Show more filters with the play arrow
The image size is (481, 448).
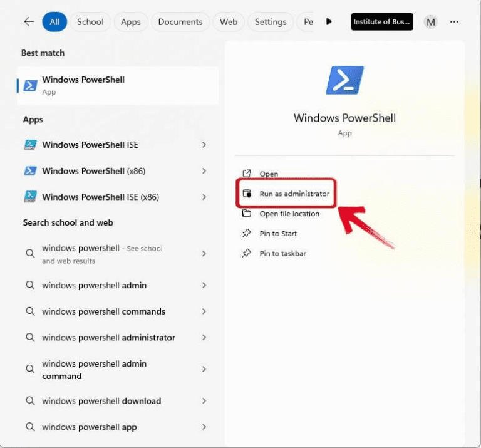(329, 21)
